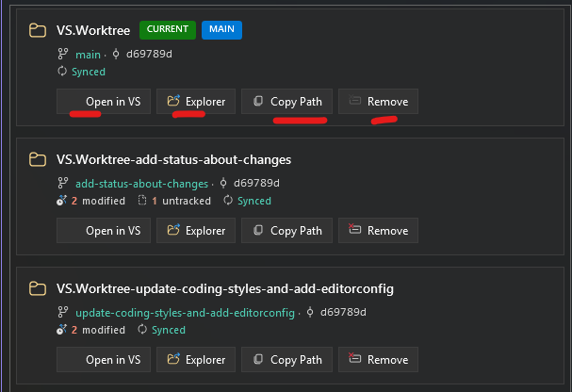Click the main branch name
Screen dimensions: 572x392
click(88, 55)
